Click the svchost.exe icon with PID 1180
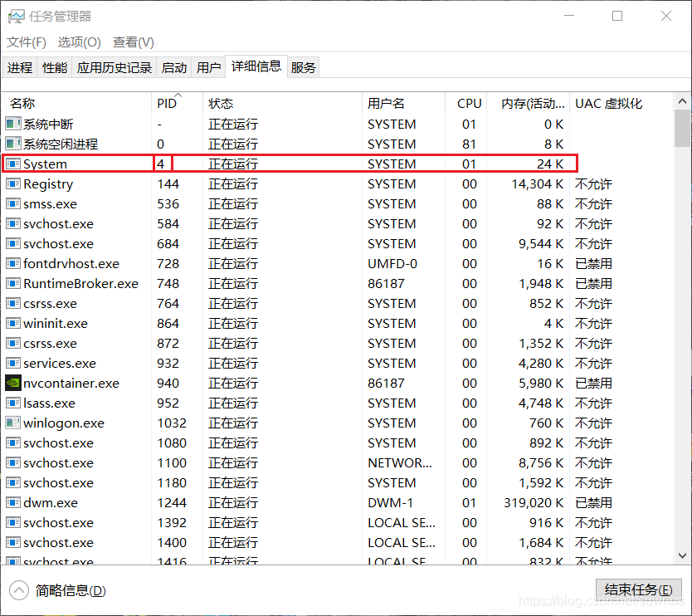This screenshot has width=692, height=616. (13, 482)
